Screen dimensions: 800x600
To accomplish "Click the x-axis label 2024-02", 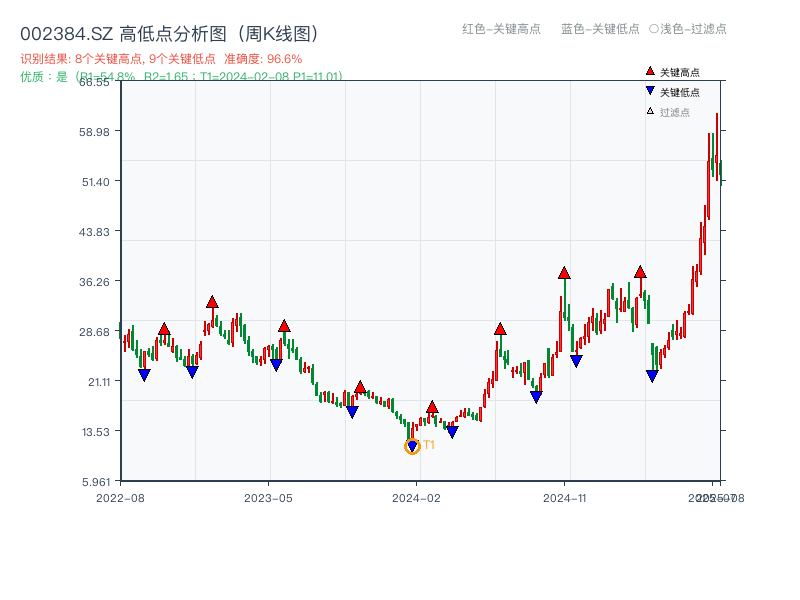I will click(416, 498).
